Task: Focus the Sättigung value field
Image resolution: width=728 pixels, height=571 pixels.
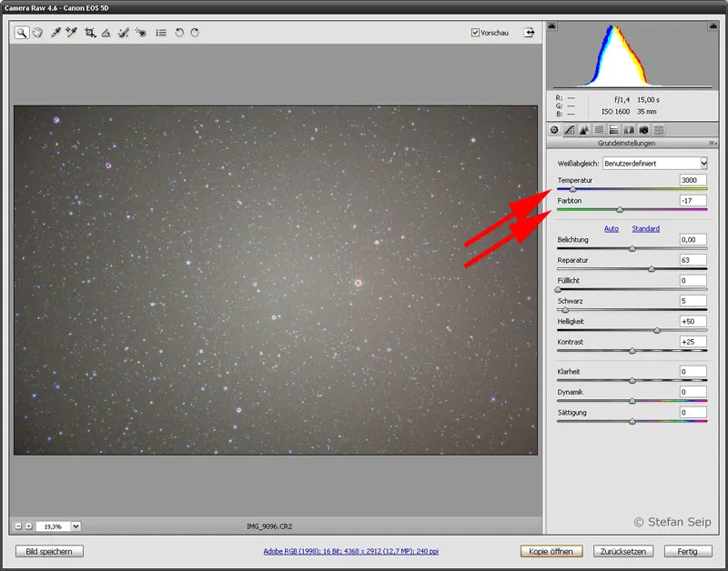Action: pos(693,412)
